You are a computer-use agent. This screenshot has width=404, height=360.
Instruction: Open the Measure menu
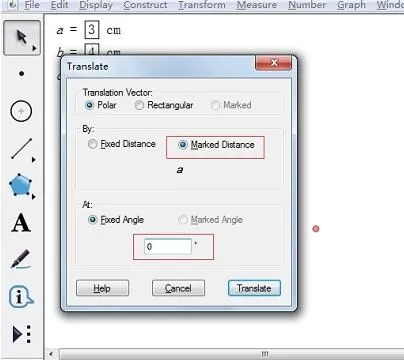tap(257, 5)
